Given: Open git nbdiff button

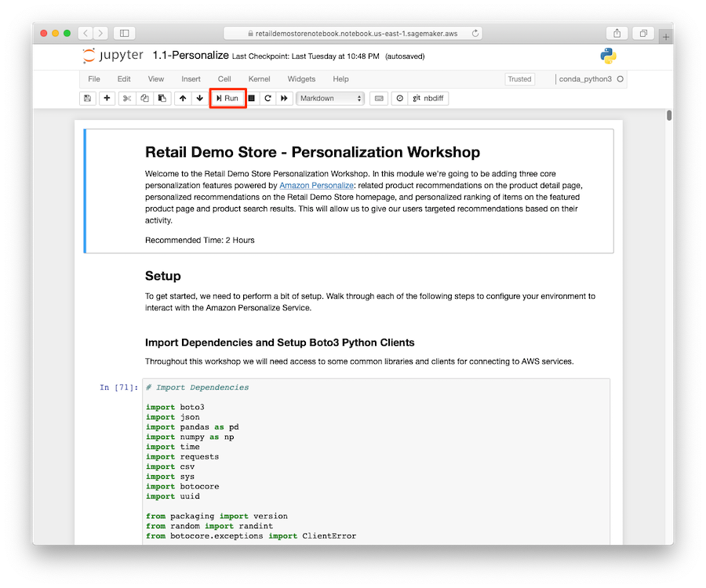Looking at the screenshot, I should 428,98.
